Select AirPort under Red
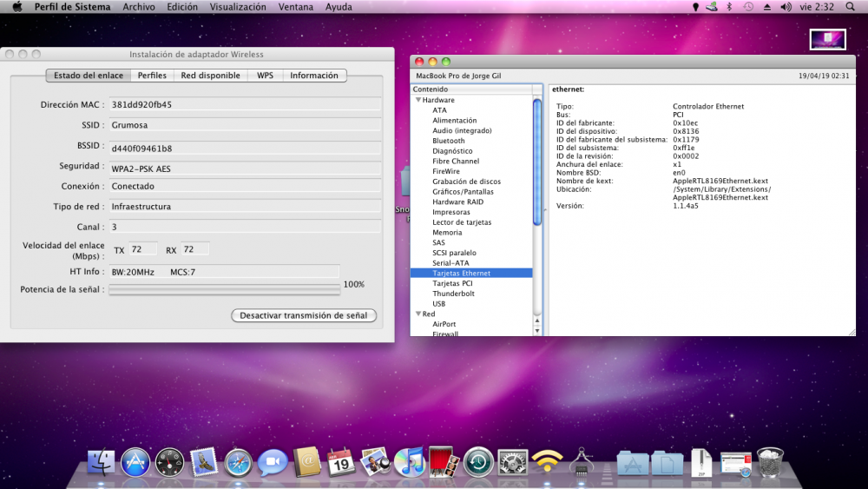Image resolution: width=868 pixels, height=489 pixels. [x=444, y=324]
